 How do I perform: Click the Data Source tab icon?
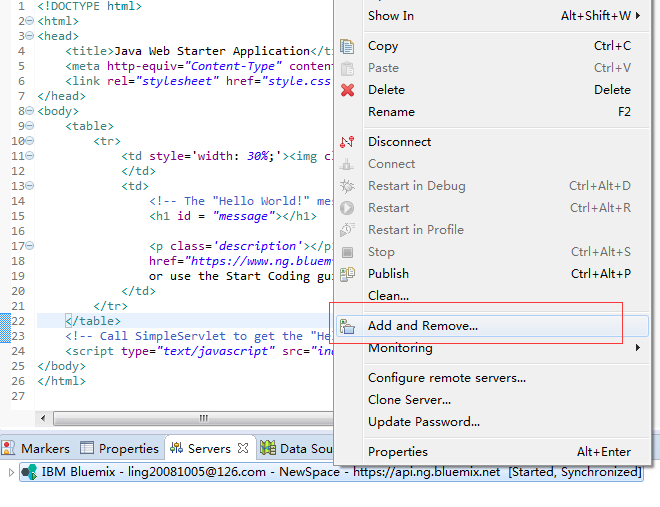tap(268, 449)
